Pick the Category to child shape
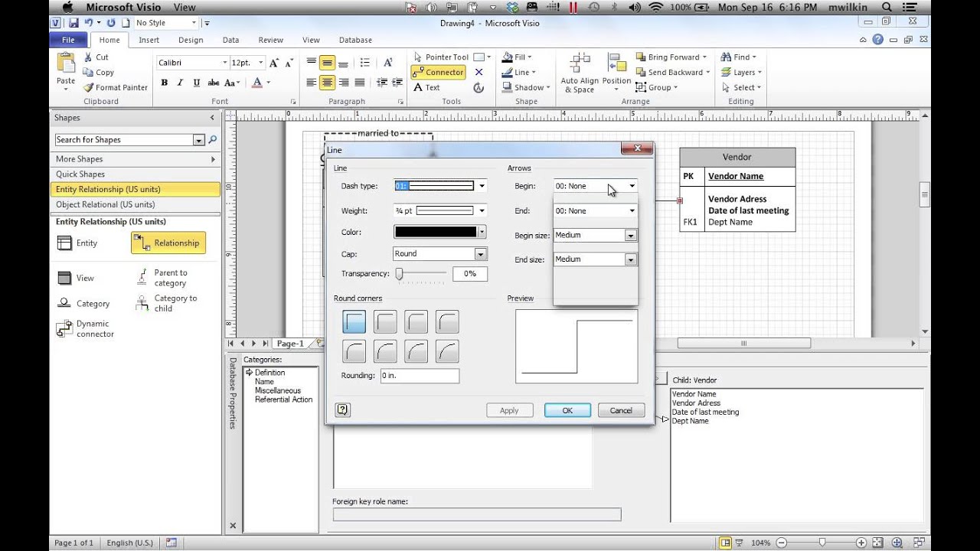Image resolution: width=980 pixels, height=551 pixels. coord(166,303)
